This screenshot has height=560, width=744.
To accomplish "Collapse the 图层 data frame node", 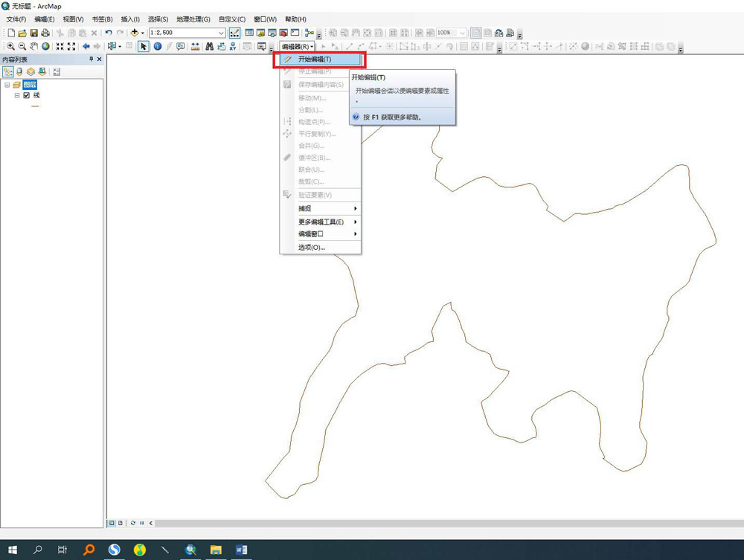I will (7, 85).
